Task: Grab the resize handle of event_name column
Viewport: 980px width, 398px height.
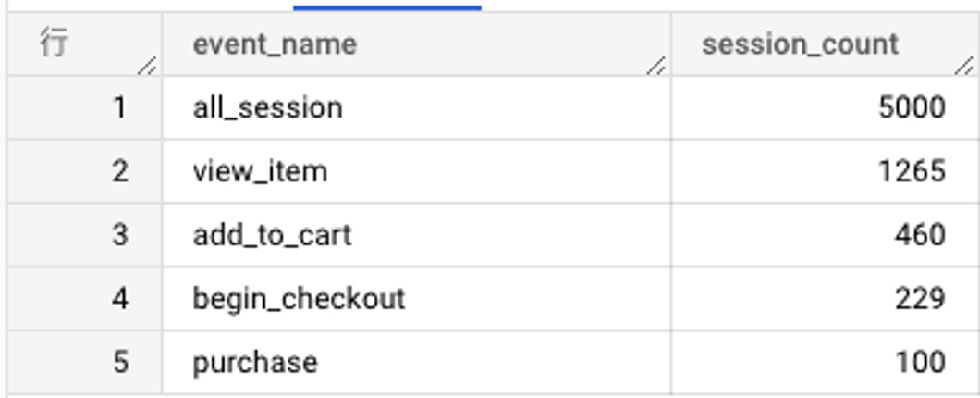Action: (x=655, y=65)
